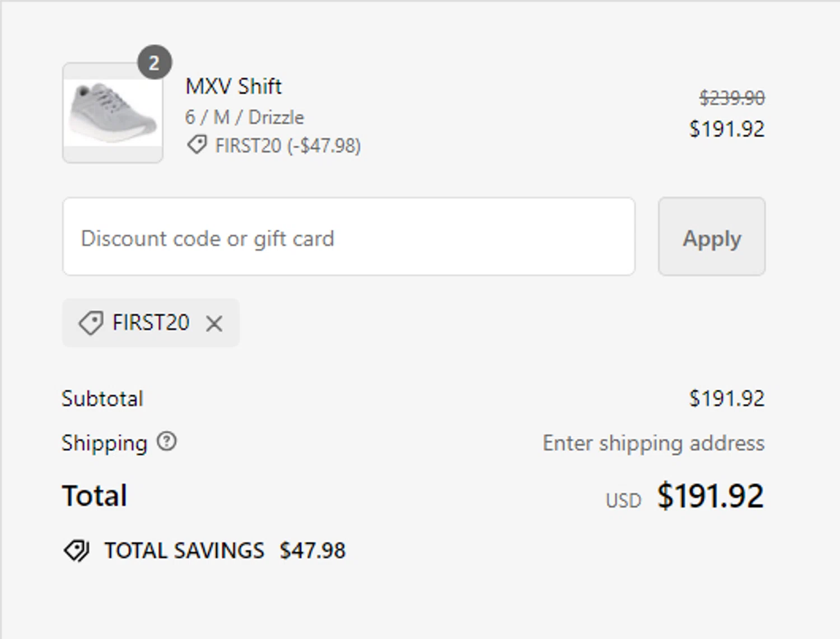The height and width of the screenshot is (639, 840).
Task: Click the Enter shipping address text
Action: (x=654, y=443)
